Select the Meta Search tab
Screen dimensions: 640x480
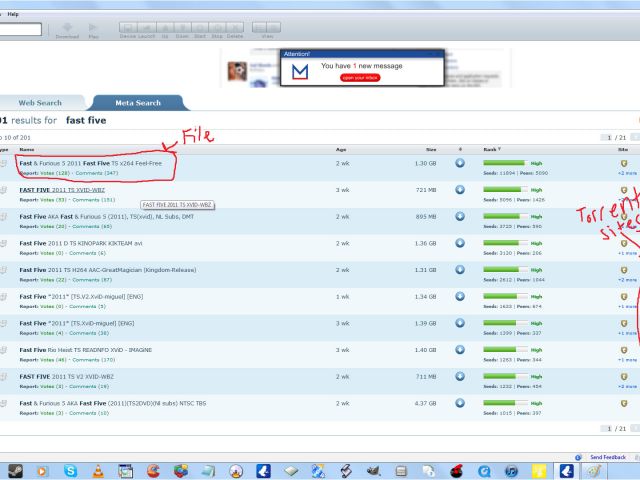pos(138,103)
